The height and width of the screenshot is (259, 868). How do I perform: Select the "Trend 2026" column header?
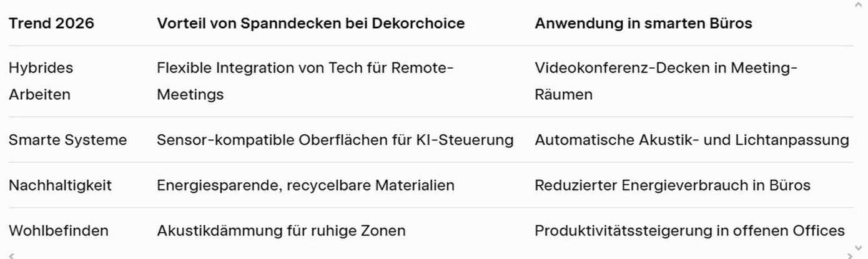click(51, 24)
